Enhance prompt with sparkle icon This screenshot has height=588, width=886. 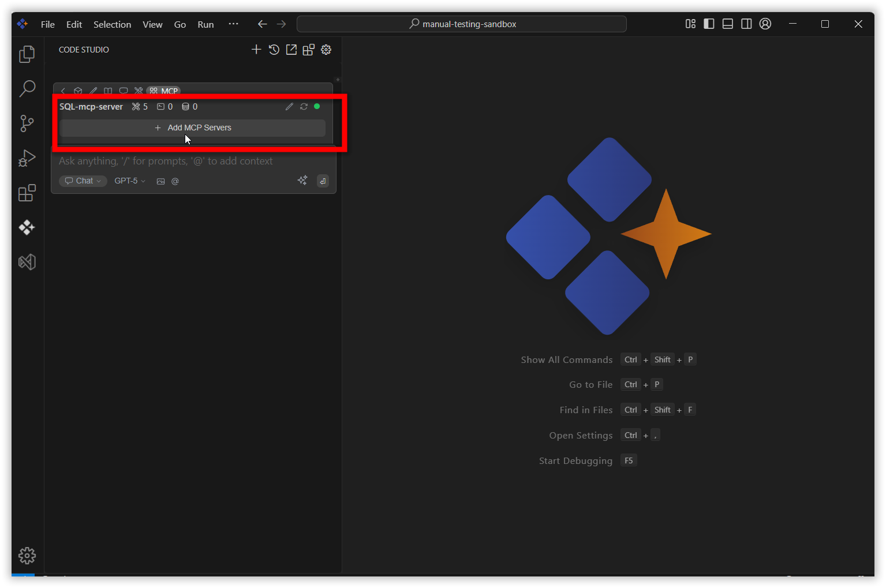302,181
